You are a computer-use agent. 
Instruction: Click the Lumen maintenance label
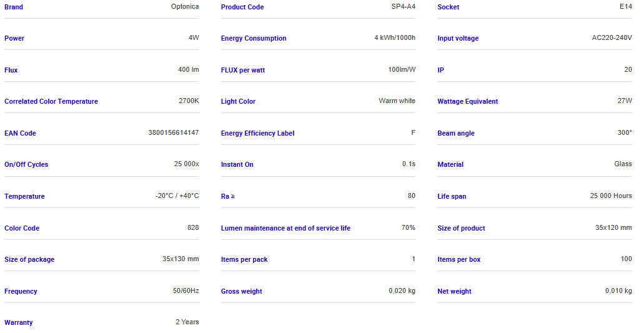click(285, 228)
